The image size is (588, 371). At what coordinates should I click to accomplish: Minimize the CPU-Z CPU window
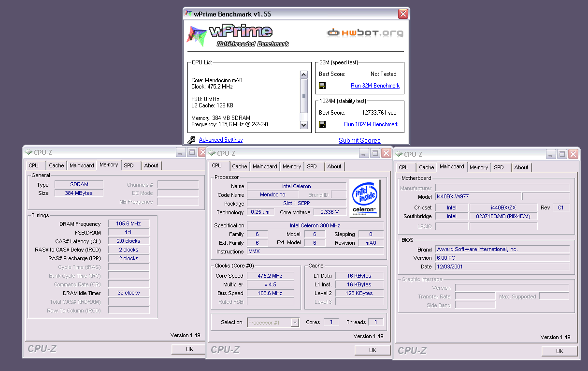coord(364,153)
